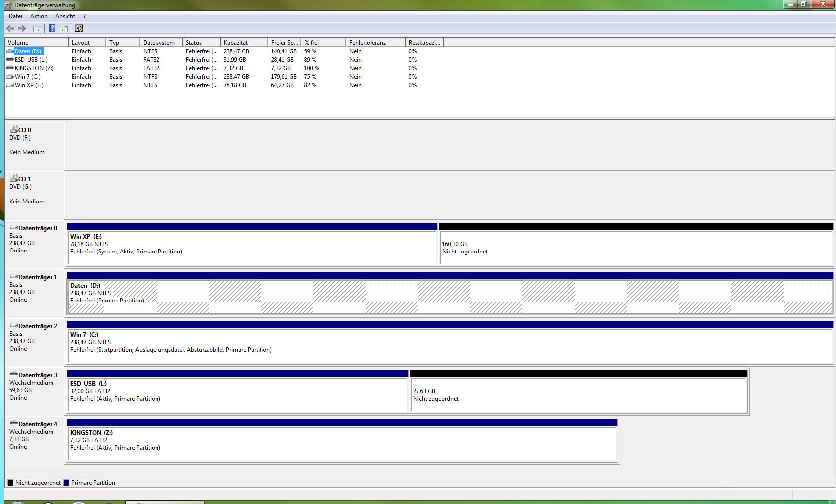Click the Nicht zugeordnet legend label

[x=38, y=483]
